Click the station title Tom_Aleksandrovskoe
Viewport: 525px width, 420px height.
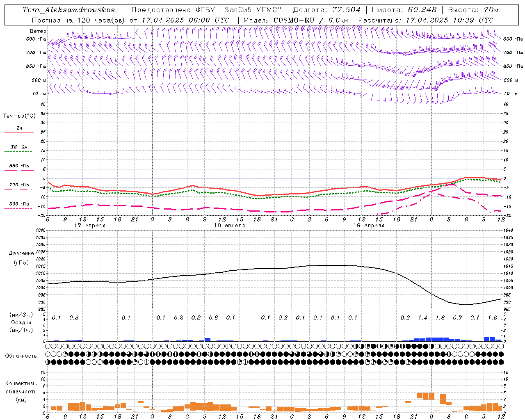(69, 10)
